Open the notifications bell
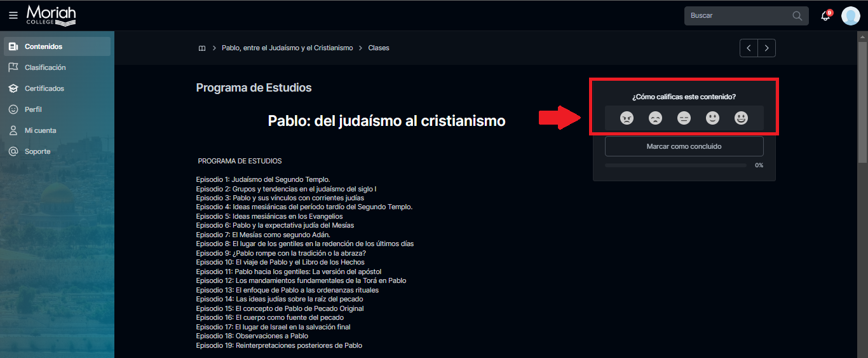The height and width of the screenshot is (358, 868). click(826, 16)
